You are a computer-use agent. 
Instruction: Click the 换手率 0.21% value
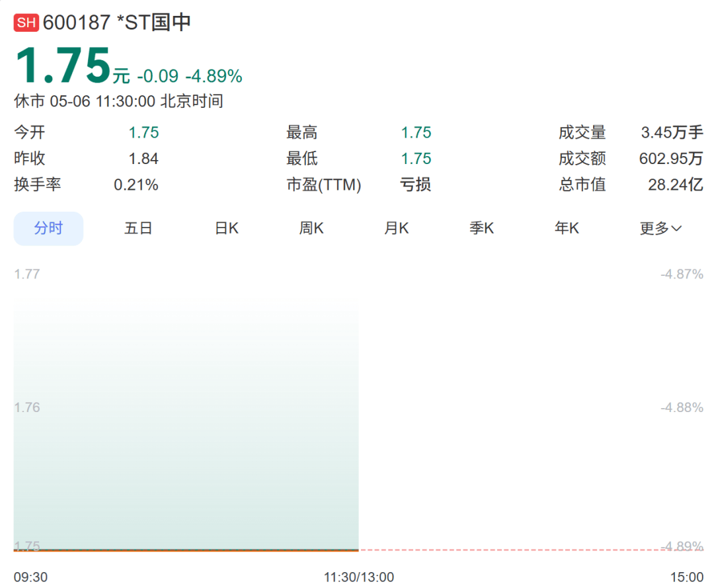pyautogui.click(x=136, y=185)
